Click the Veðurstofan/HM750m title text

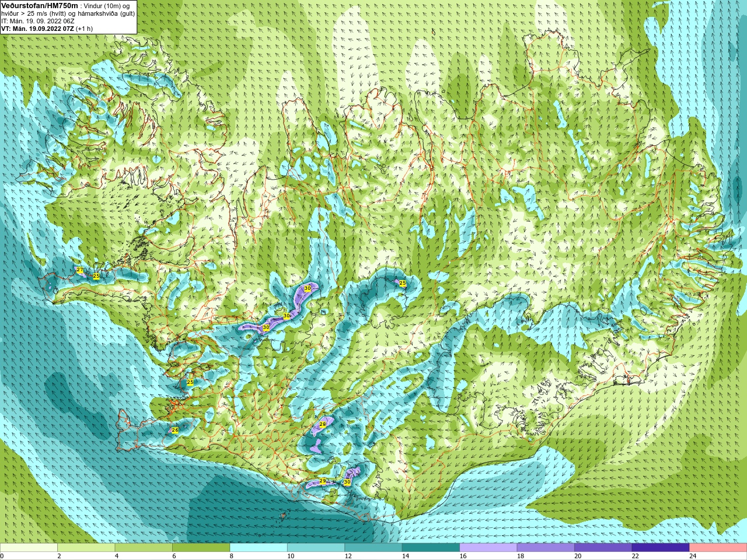click(x=40, y=5)
